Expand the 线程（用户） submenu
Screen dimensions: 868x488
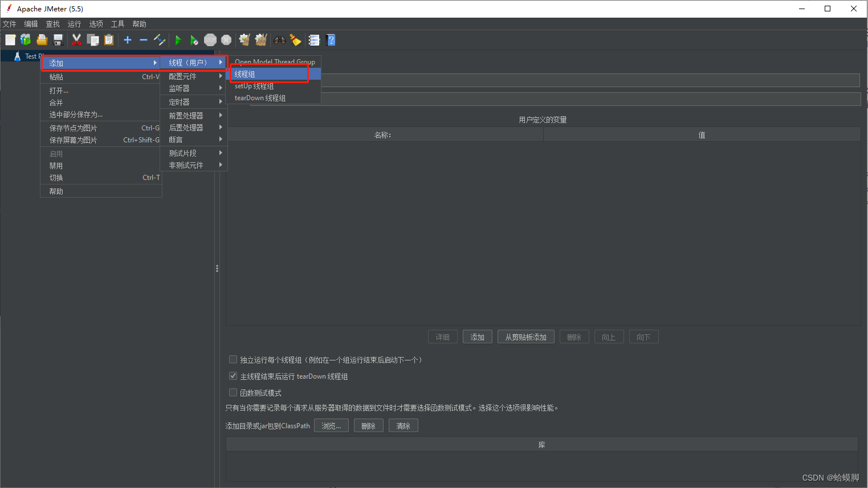click(x=193, y=63)
